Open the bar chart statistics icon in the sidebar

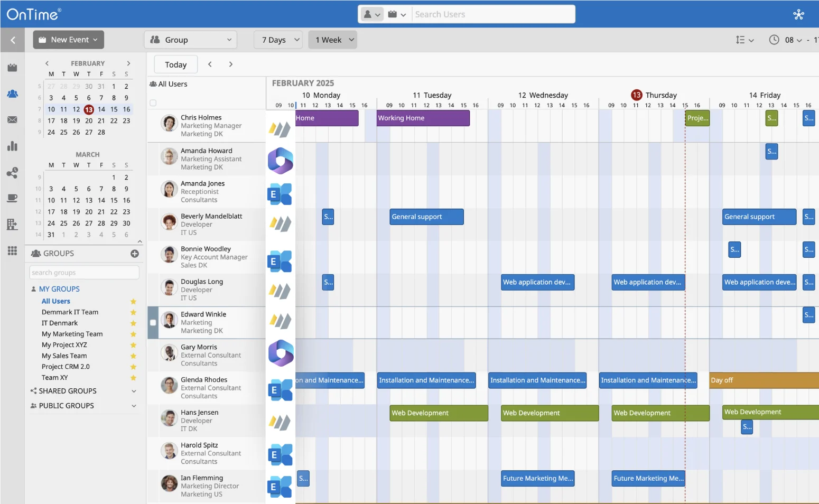click(x=12, y=146)
